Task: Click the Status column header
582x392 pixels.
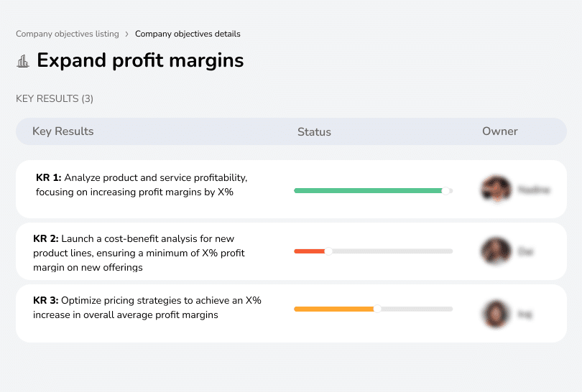Action: (314, 131)
